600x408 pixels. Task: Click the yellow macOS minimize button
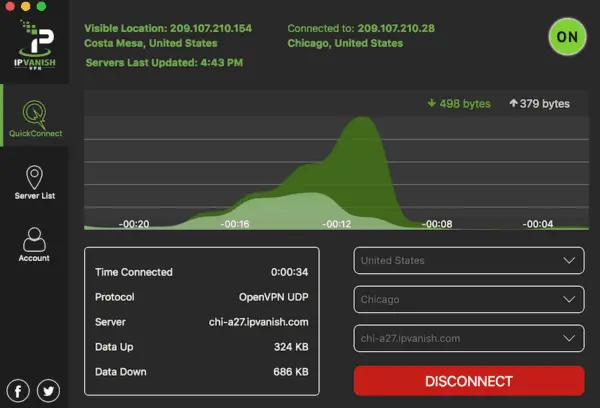(26, 6)
